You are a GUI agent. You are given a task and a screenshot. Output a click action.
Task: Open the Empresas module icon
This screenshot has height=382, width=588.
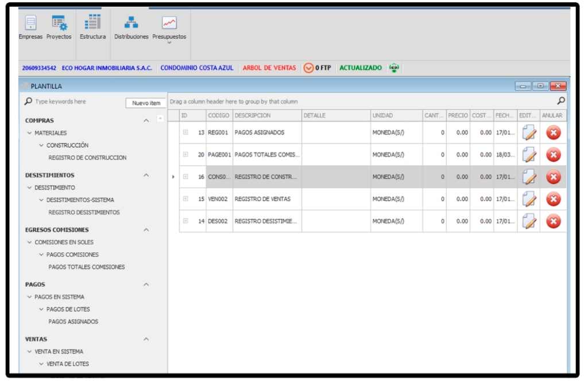30,23
